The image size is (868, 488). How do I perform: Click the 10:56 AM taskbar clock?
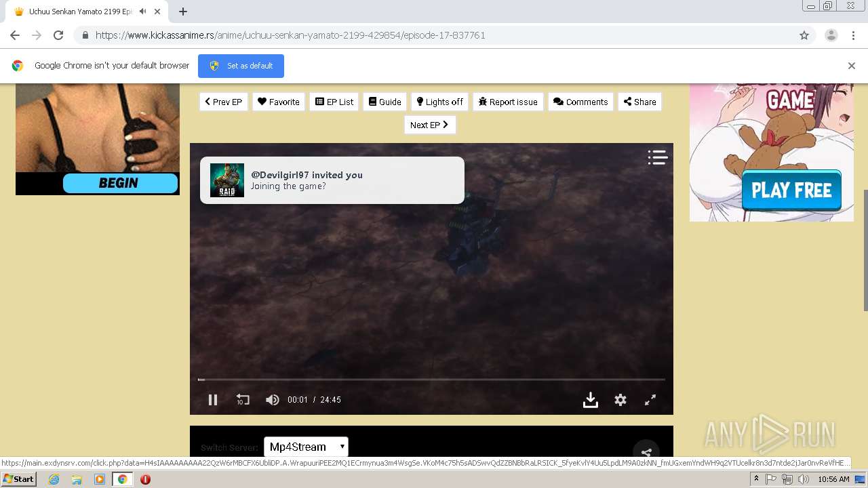pyautogui.click(x=833, y=479)
